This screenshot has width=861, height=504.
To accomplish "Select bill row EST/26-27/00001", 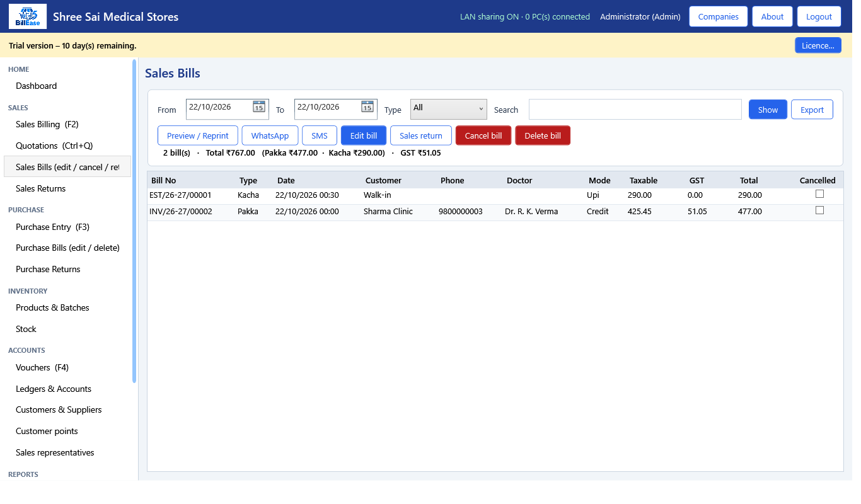I will (495, 195).
